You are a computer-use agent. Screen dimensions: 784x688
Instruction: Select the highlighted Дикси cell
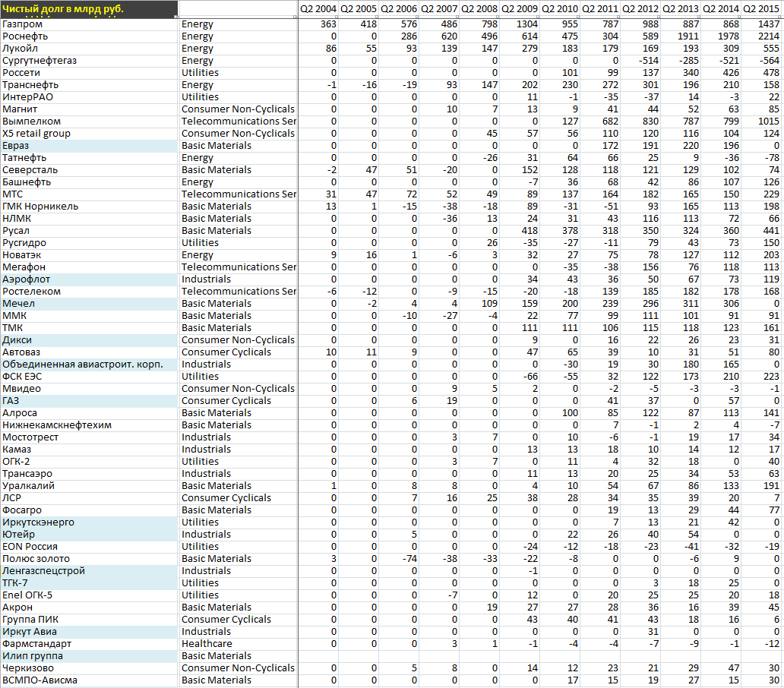pyautogui.click(x=89, y=340)
